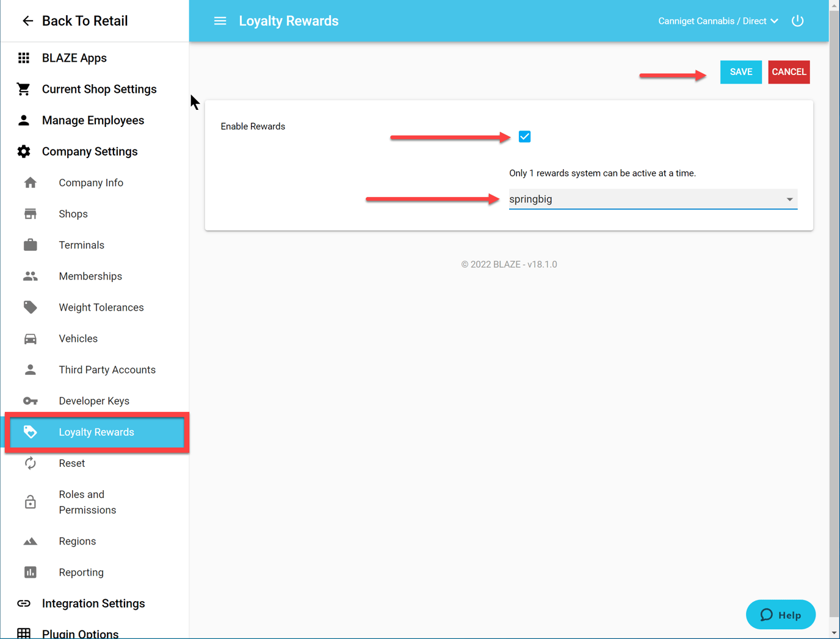Screen dimensions: 840x639
Task: Expand the Canniget Cannabis / Direct shop selector
Action: coord(718,21)
